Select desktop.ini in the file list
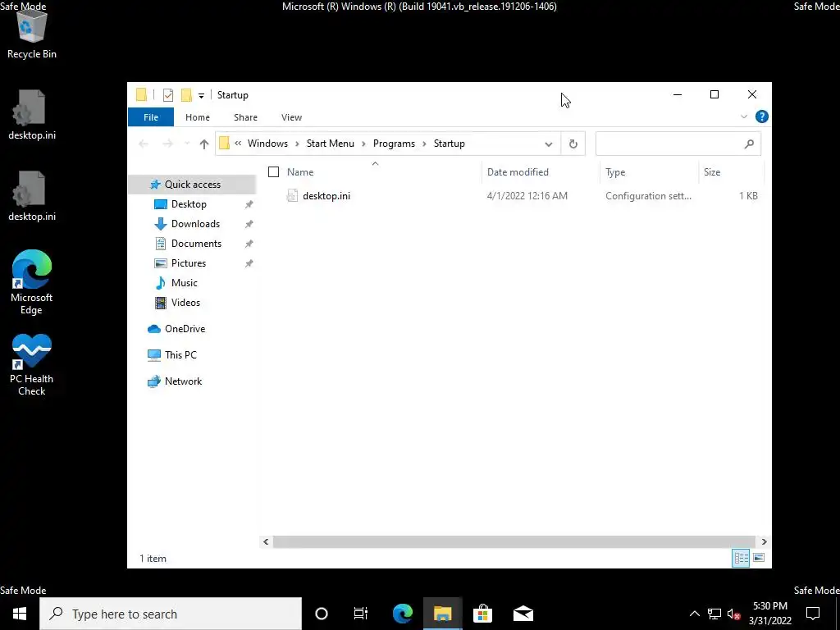Image resolution: width=840 pixels, height=630 pixels. [x=326, y=196]
